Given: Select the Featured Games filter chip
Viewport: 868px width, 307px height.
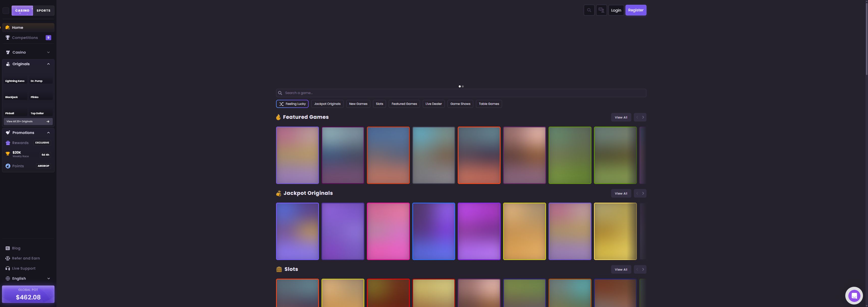Looking at the screenshot, I should pos(404,104).
